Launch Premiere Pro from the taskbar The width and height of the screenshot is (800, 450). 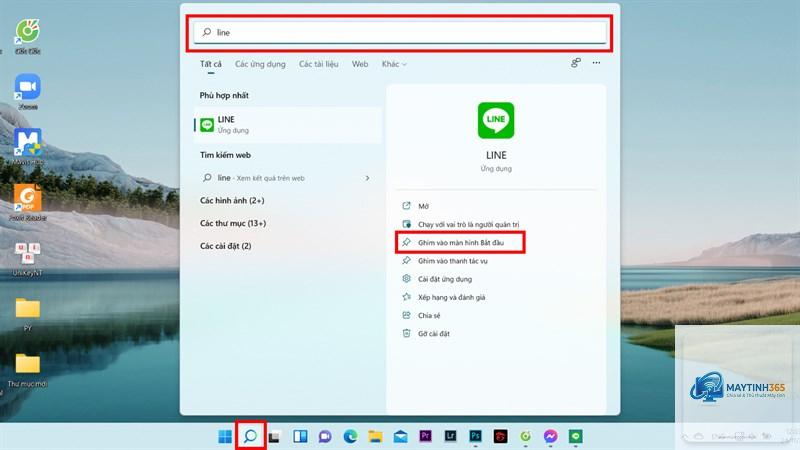[426, 436]
